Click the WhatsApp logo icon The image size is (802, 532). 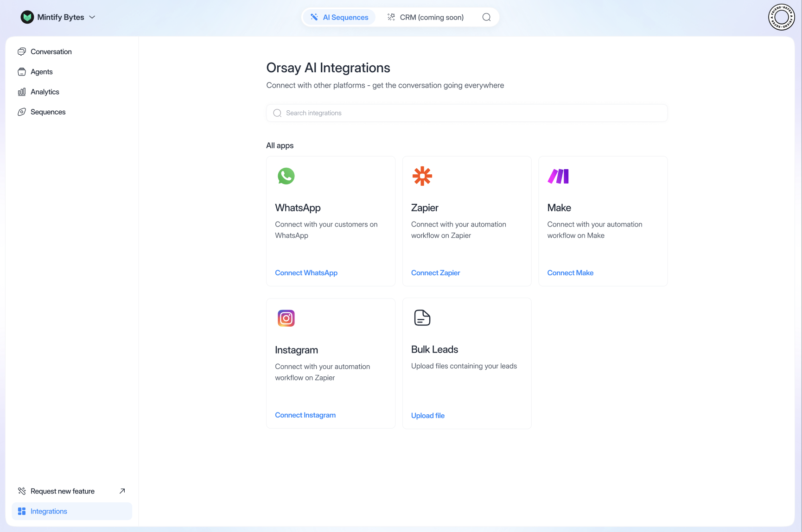coord(286,176)
